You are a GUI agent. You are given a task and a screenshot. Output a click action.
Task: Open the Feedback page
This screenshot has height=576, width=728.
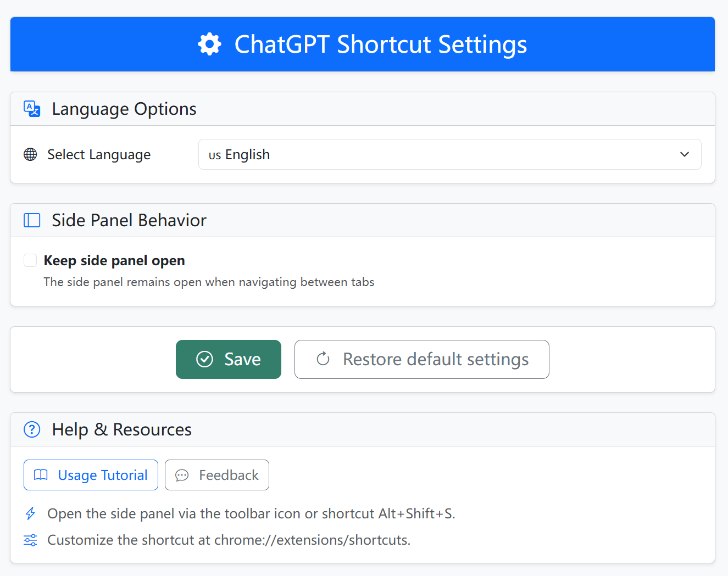click(x=217, y=475)
